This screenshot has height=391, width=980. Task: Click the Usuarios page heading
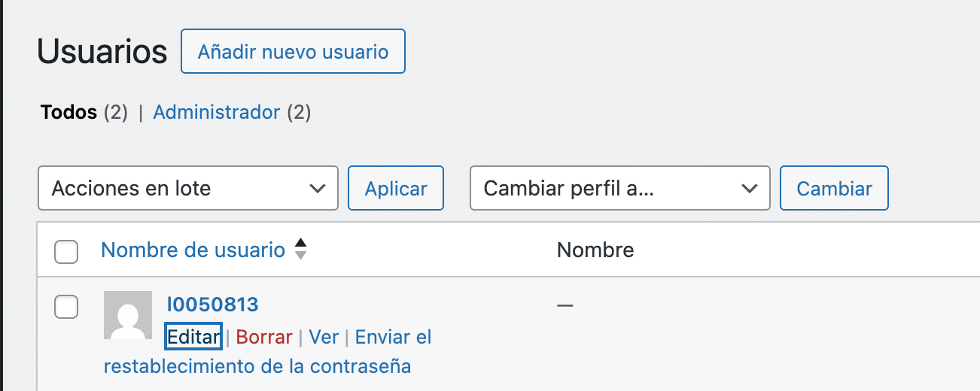pyautogui.click(x=102, y=52)
